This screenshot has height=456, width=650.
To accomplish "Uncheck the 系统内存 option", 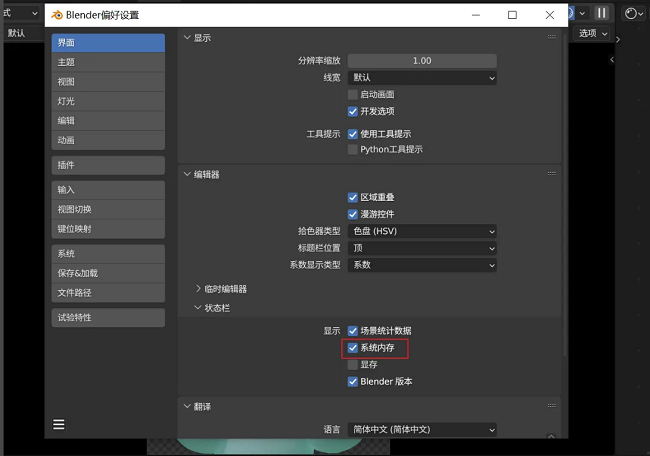I will point(352,348).
